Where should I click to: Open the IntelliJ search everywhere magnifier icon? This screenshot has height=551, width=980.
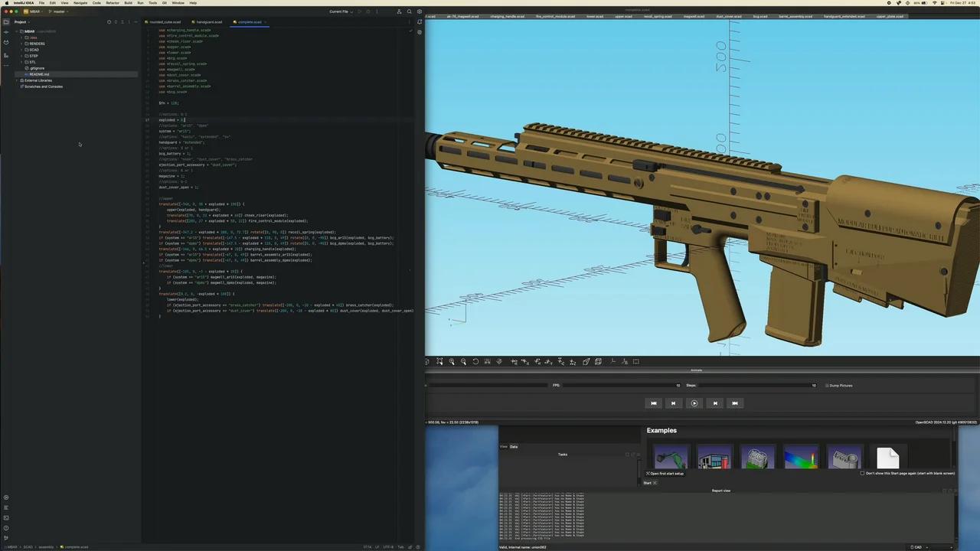pyautogui.click(x=409, y=11)
